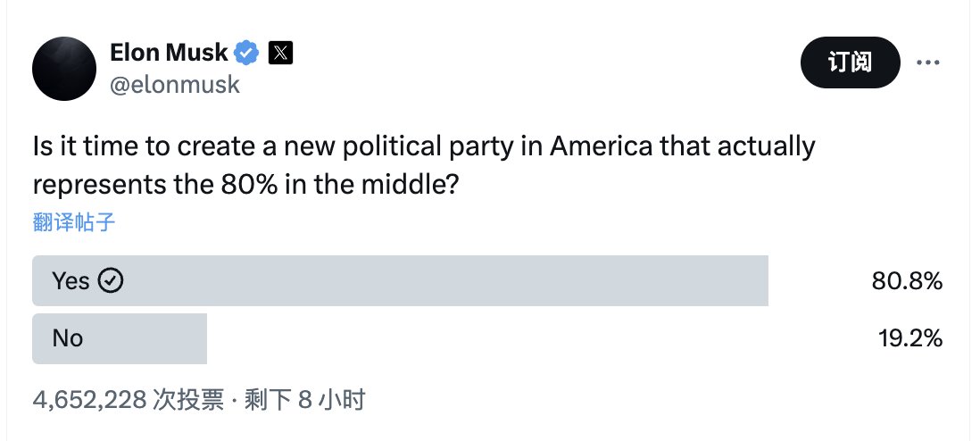Click the word Yes in the poll
Image resolution: width=980 pixels, height=441 pixels.
[71, 281]
